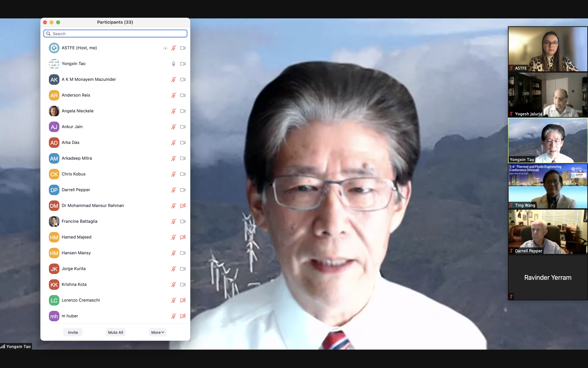Click Darrell Pepper's muted mic in participant list

(x=173, y=190)
